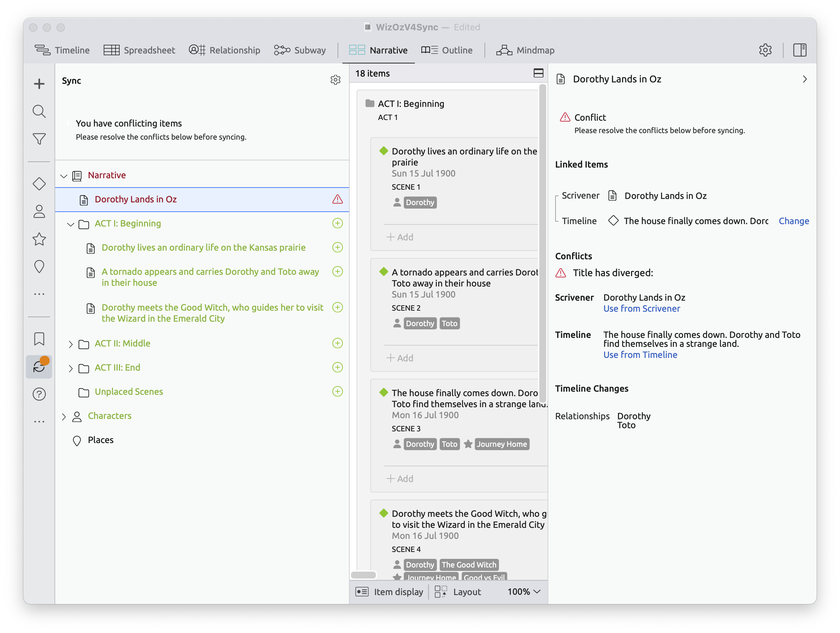Click the Change link for linked Timeline item

pyautogui.click(x=793, y=221)
